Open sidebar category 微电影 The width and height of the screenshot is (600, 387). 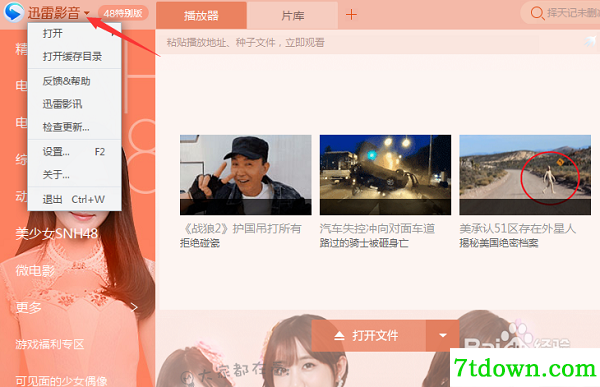(x=35, y=271)
